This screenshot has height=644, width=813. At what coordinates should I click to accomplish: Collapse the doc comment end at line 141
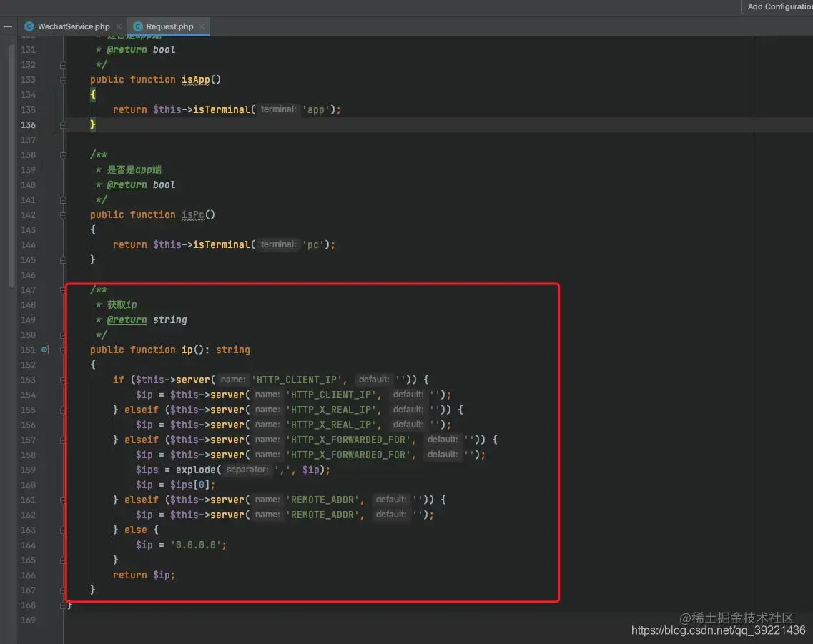pyautogui.click(x=63, y=200)
